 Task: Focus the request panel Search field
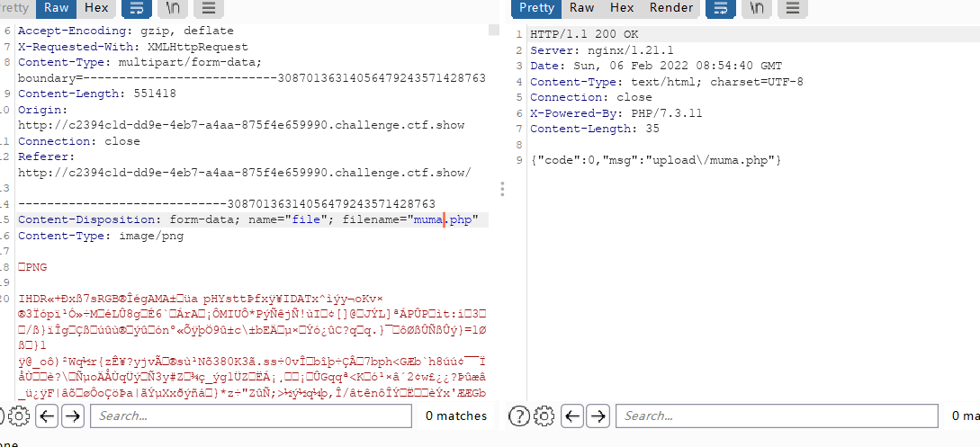coord(251,416)
